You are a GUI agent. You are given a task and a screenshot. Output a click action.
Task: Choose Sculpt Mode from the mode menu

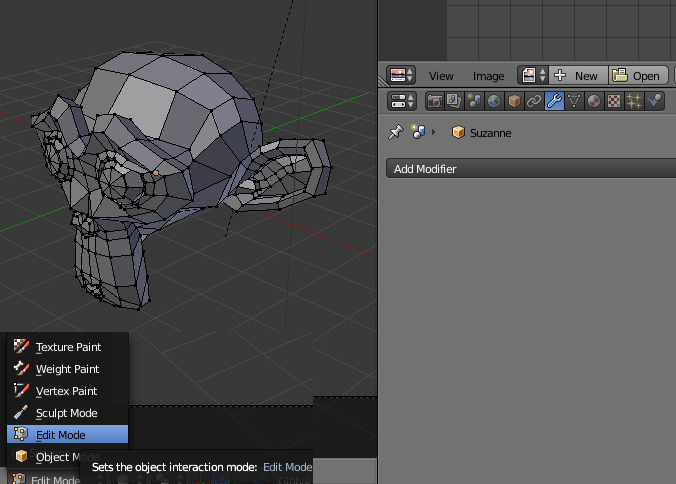[x=68, y=413]
